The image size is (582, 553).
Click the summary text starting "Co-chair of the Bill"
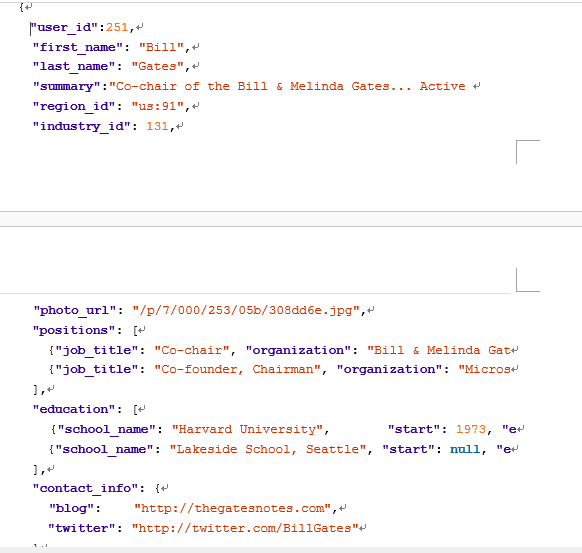287,86
